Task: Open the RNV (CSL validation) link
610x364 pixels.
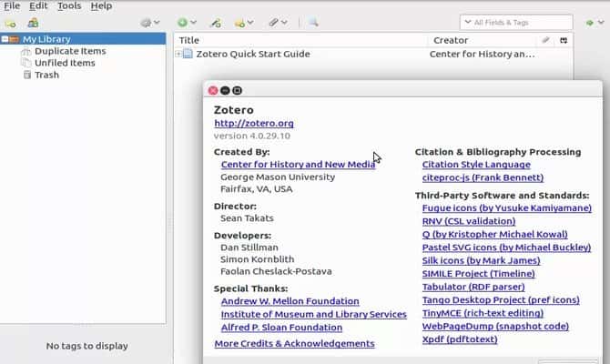Action: click(x=469, y=221)
